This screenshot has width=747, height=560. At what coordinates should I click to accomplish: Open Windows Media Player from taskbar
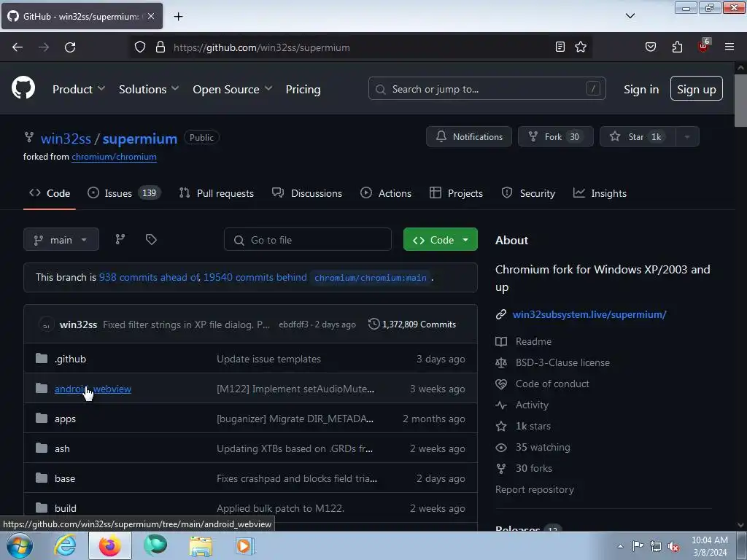point(245,546)
